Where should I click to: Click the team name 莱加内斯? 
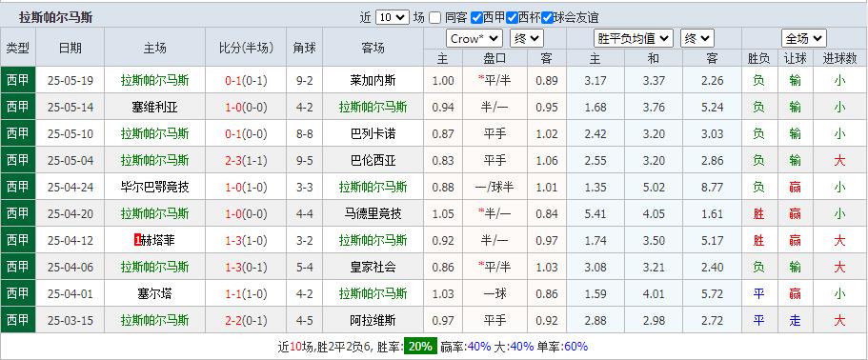click(373, 81)
